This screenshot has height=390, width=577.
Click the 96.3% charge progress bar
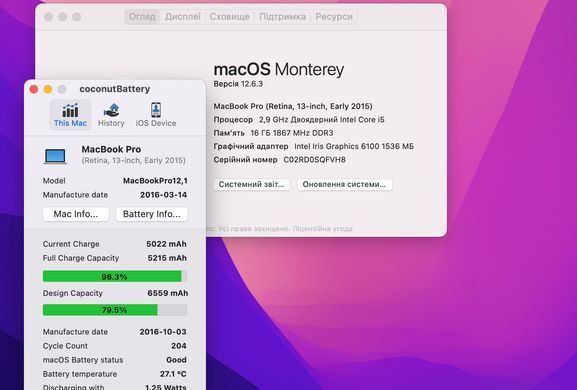pyautogui.click(x=115, y=276)
